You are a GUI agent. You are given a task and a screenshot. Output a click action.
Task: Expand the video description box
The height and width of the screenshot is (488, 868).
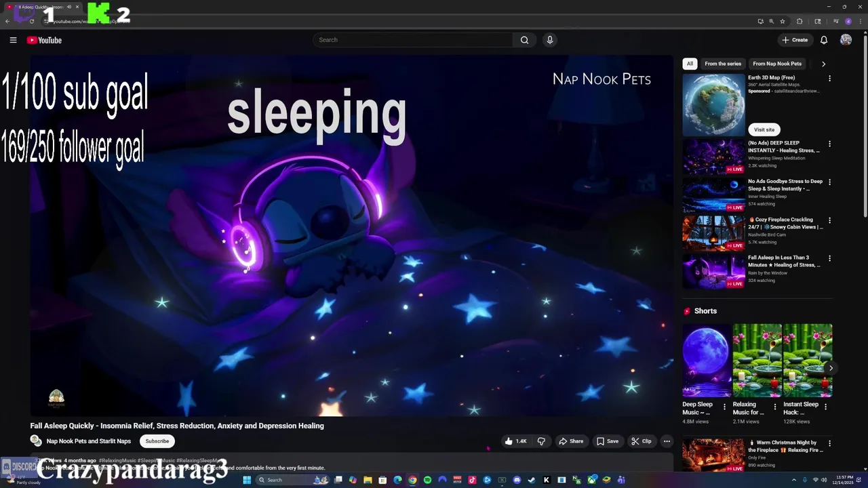tap(351, 464)
